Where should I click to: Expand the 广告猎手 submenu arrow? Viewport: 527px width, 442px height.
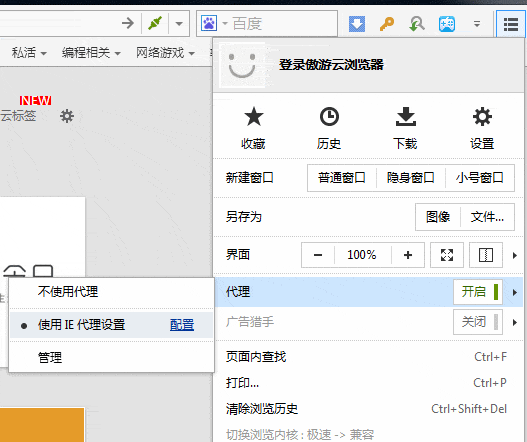(x=515, y=323)
